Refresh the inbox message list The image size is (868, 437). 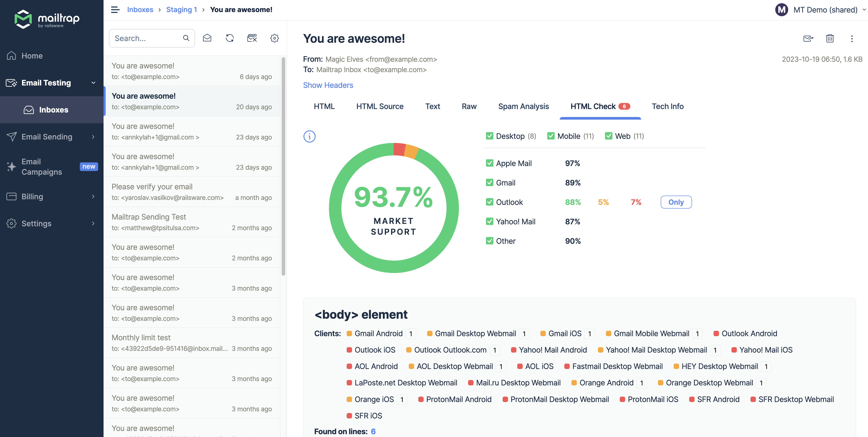[x=230, y=38]
